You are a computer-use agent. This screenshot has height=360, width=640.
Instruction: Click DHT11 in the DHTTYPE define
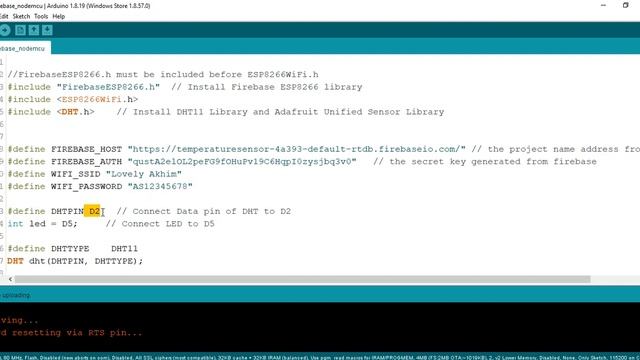click(124, 249)
